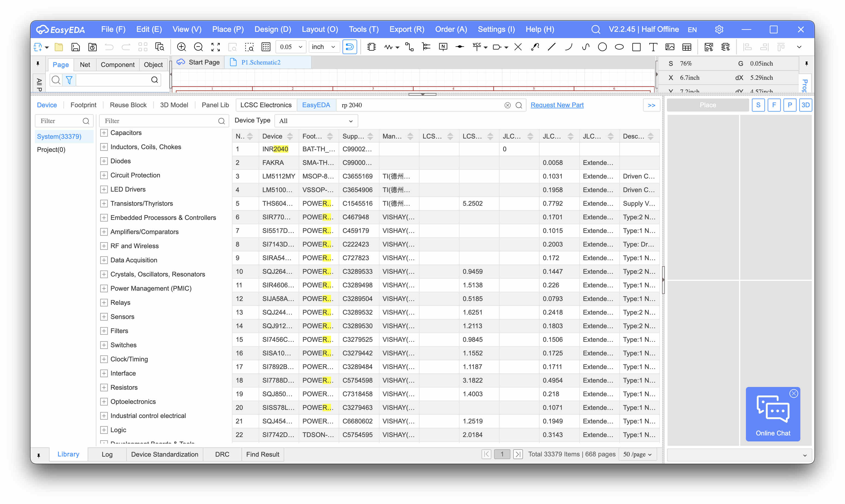Click the Fit to window icon
The image size is (845, 504).
[216, 47]
